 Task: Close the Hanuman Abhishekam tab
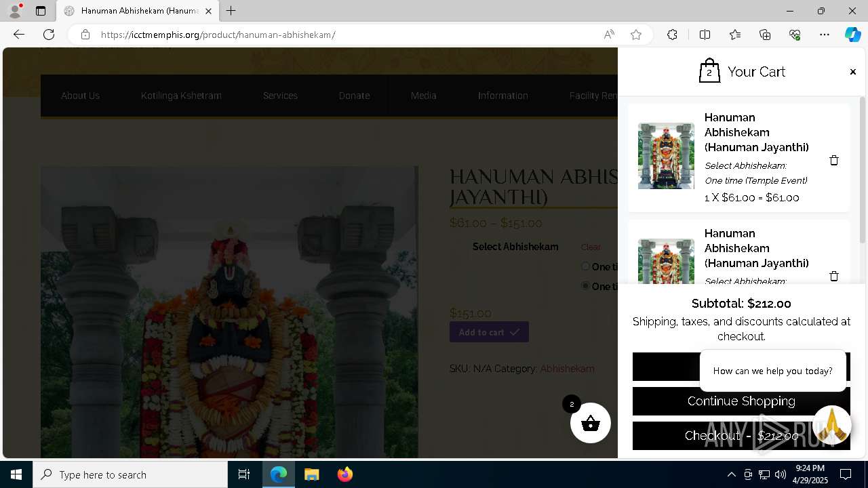click(x=208, y=11)
